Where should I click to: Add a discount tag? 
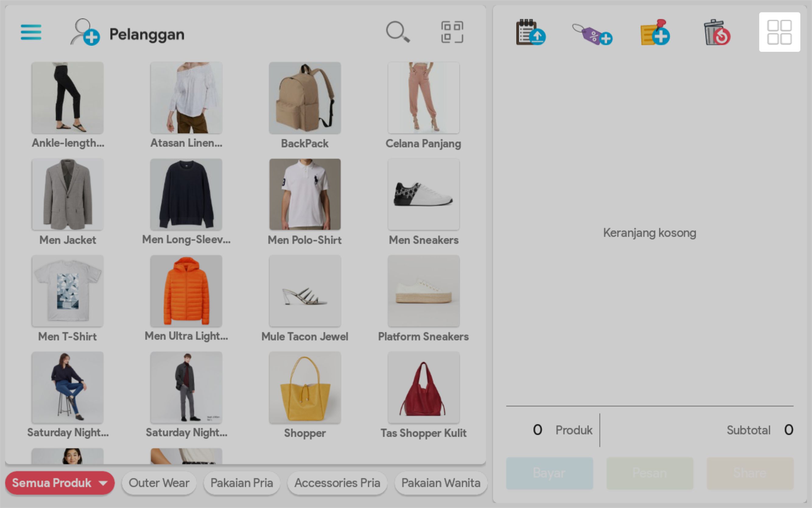pos(592,34)
